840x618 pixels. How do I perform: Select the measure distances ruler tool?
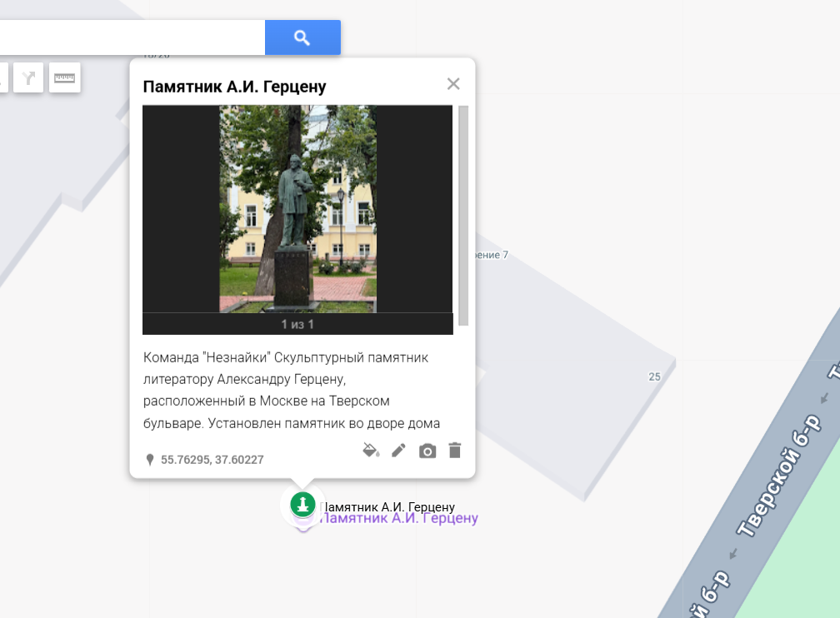click(x=64, y=78)
